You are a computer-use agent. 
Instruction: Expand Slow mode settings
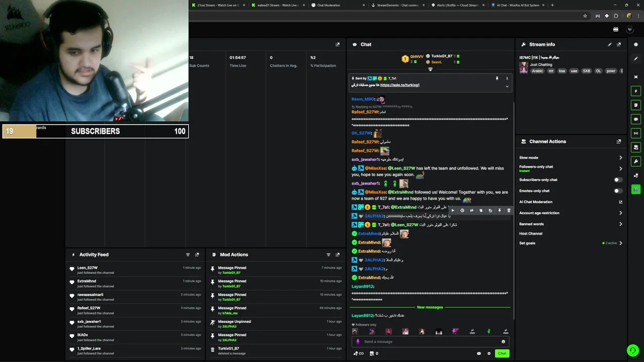click(x=620, y=157)
